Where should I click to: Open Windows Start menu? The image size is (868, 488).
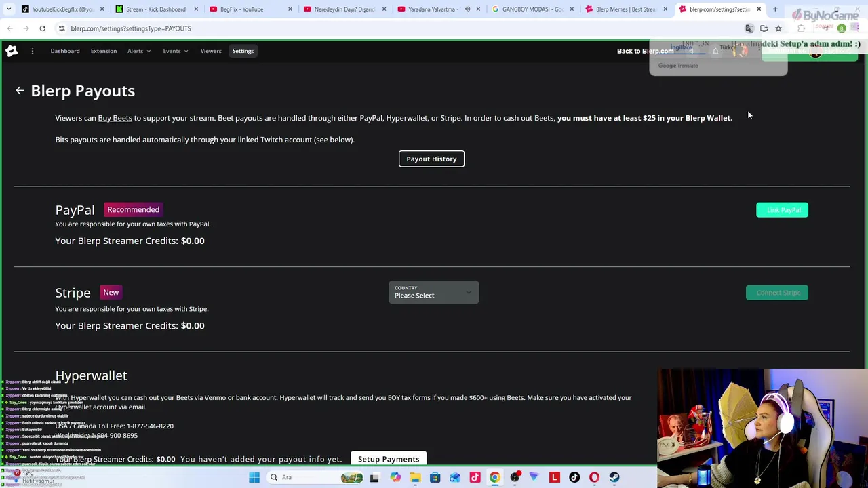coord(254,477)
